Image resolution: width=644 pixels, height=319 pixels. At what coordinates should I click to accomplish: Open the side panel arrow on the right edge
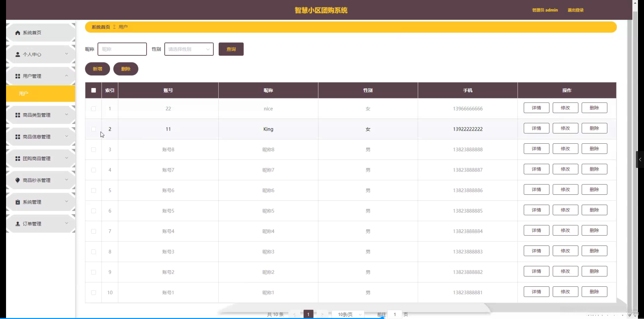click(640, 159)
